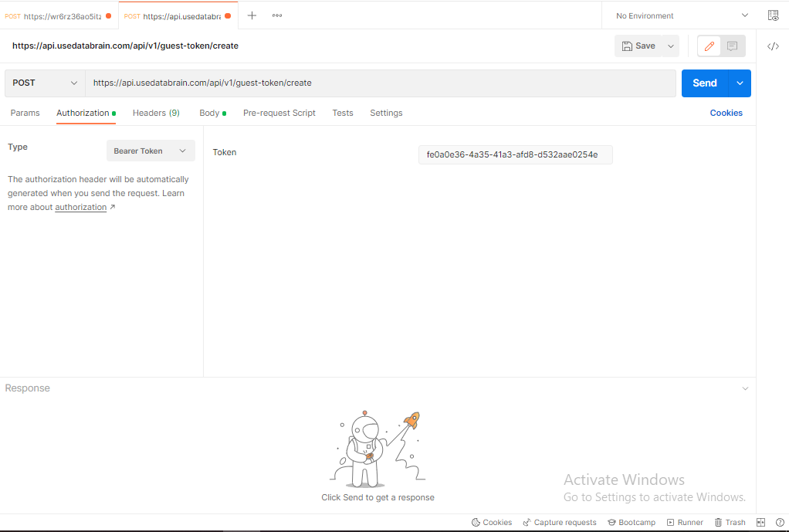Switch to Params tab
Screen dimensions: 789x532
pyautogui.click(x=25, y=113)
